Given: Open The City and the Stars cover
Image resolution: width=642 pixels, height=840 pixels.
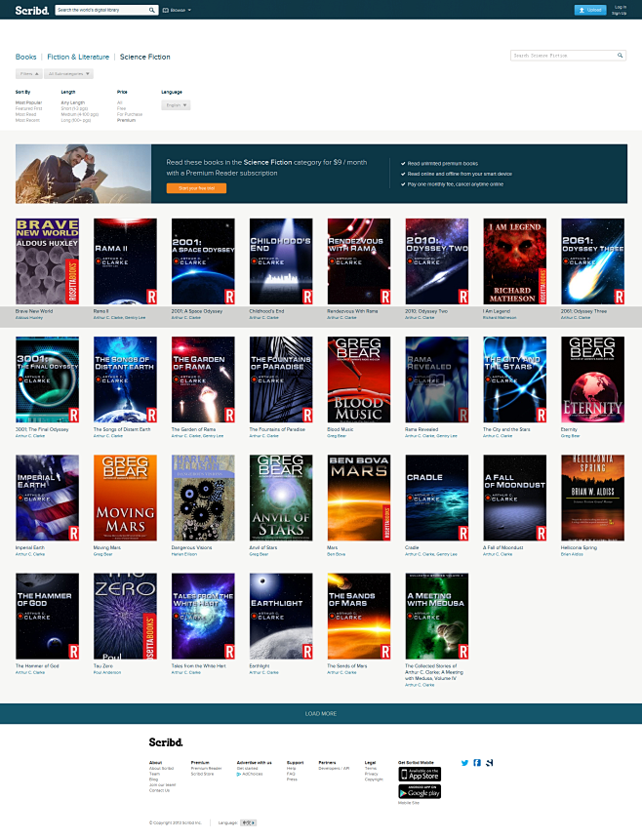Looking at the screenshot, I should pos(514,380).
